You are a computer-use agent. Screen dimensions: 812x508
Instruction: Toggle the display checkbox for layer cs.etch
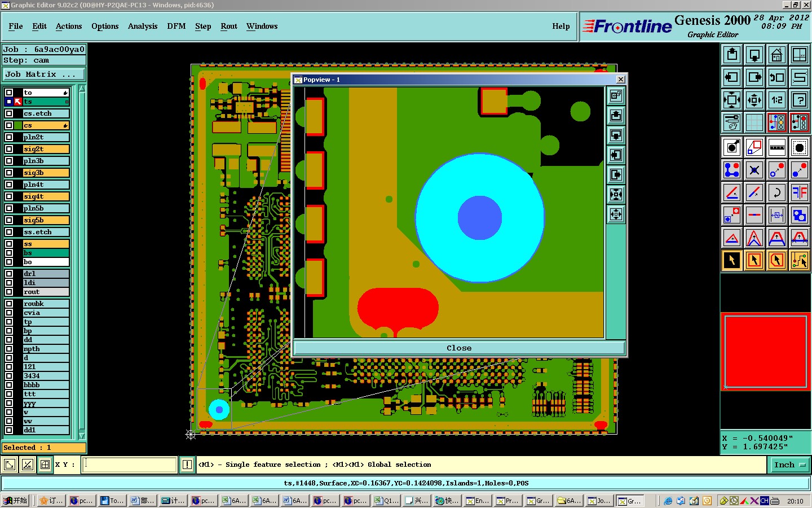click(9, 113)
